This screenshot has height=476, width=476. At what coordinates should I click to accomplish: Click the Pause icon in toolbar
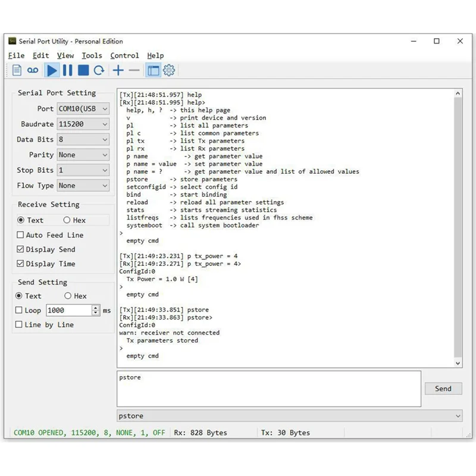67,70
